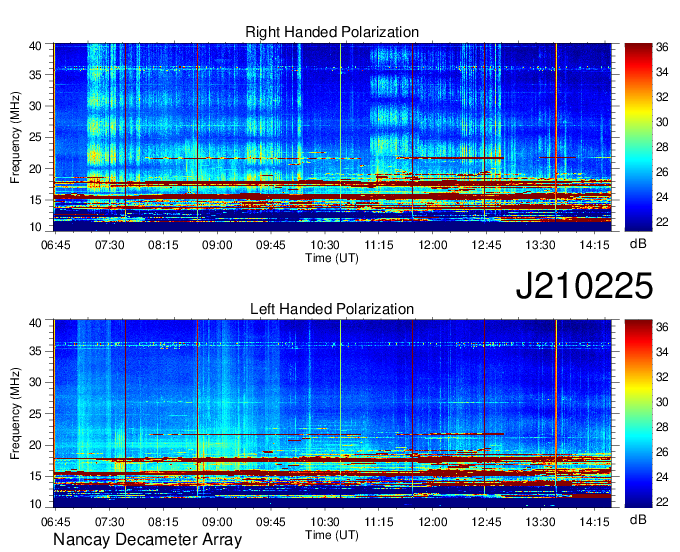
Task: Click the 13:30 time tick of Right Handed plot
Action: (540, 245)
